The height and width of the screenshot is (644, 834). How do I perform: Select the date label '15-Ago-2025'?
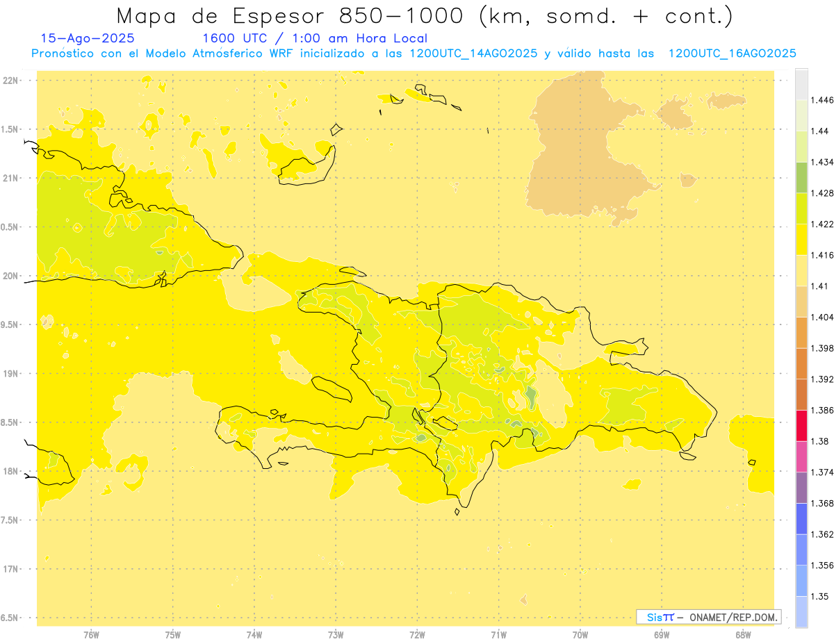(87, 38)
